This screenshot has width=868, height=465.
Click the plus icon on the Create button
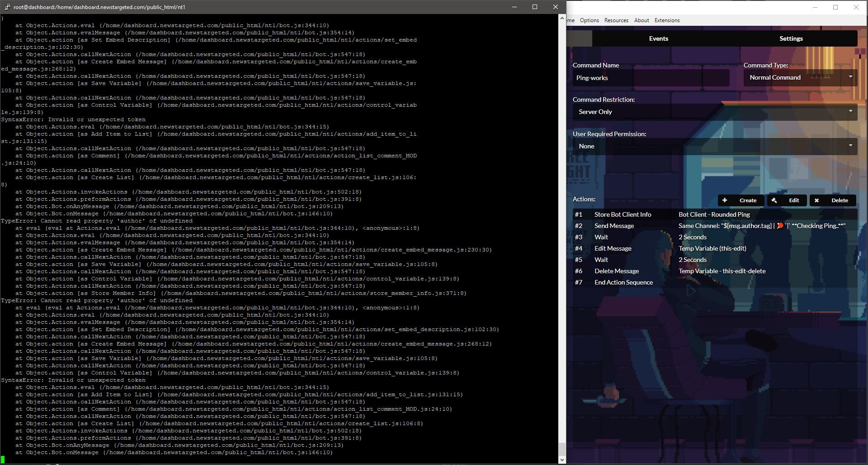click(725, 200)
